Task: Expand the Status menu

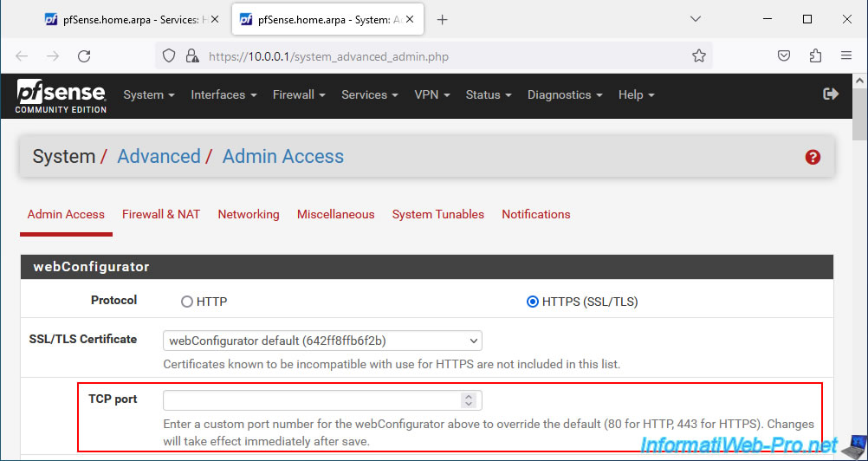Action: point(489,94)
